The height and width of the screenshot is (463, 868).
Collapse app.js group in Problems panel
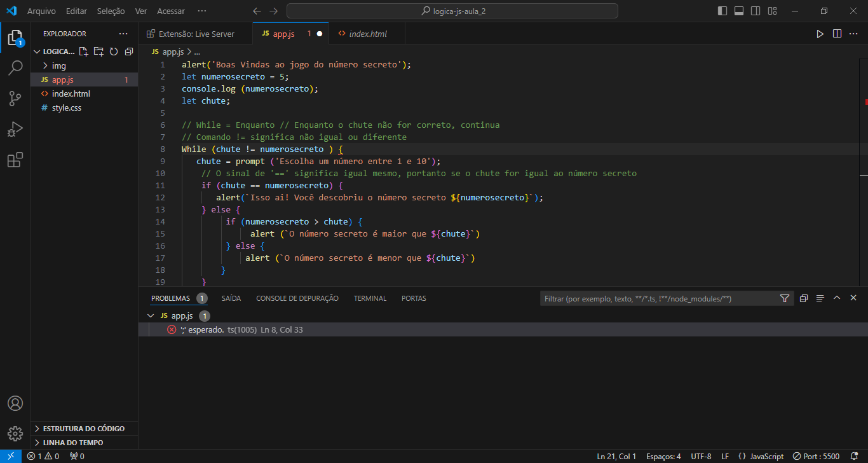[x=151, y=315]
